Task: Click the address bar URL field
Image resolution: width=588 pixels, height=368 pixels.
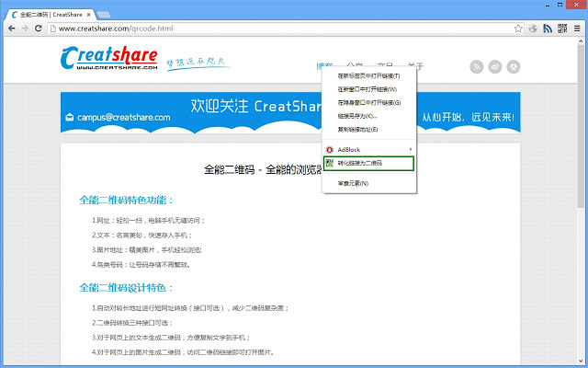Action: pyautogui.click(x=285, y=29)
